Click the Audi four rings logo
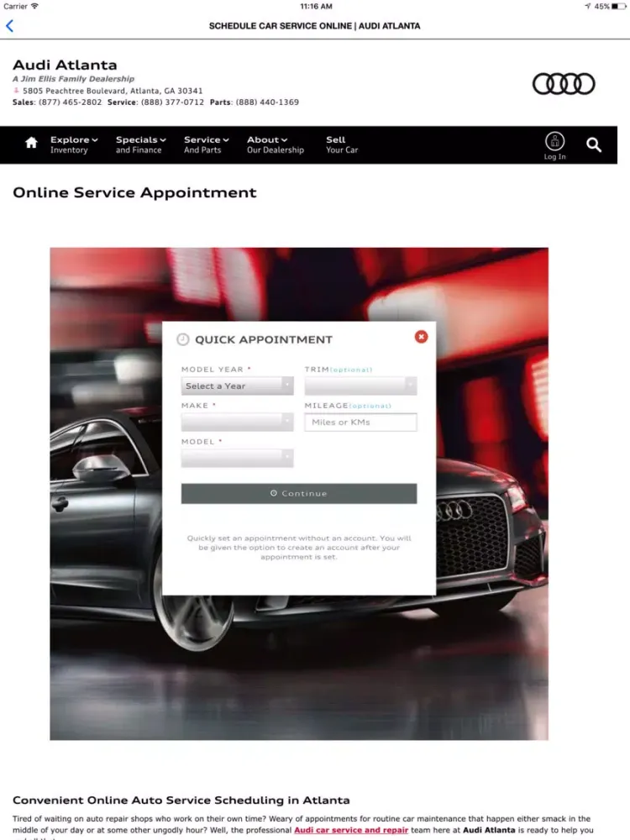 click(x=564, y=83)
